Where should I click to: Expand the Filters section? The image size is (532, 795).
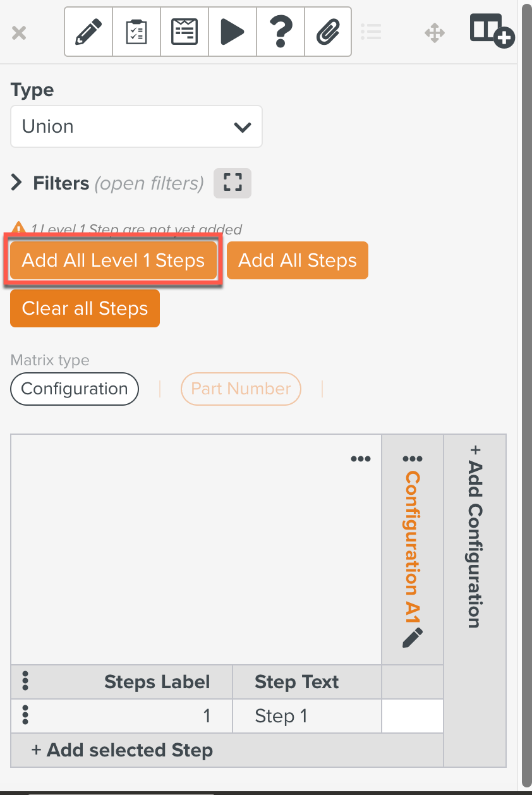17,183
